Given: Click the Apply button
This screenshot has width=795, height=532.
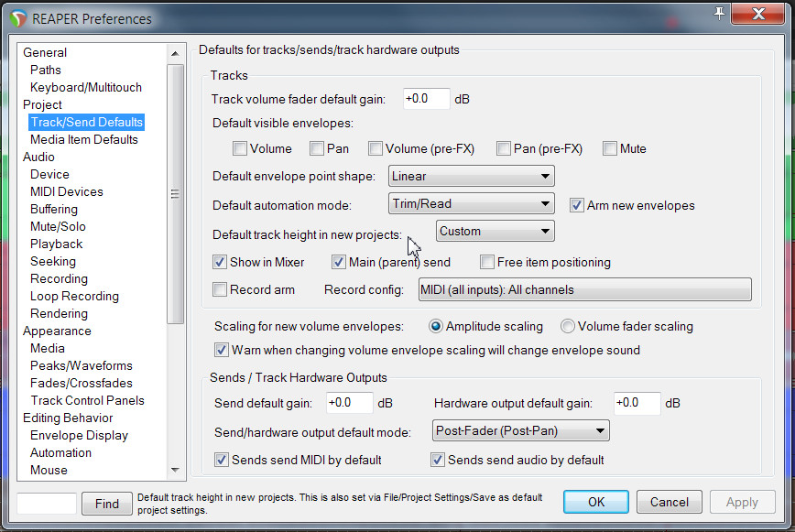Looking at the screenshot, I should 742,502.
